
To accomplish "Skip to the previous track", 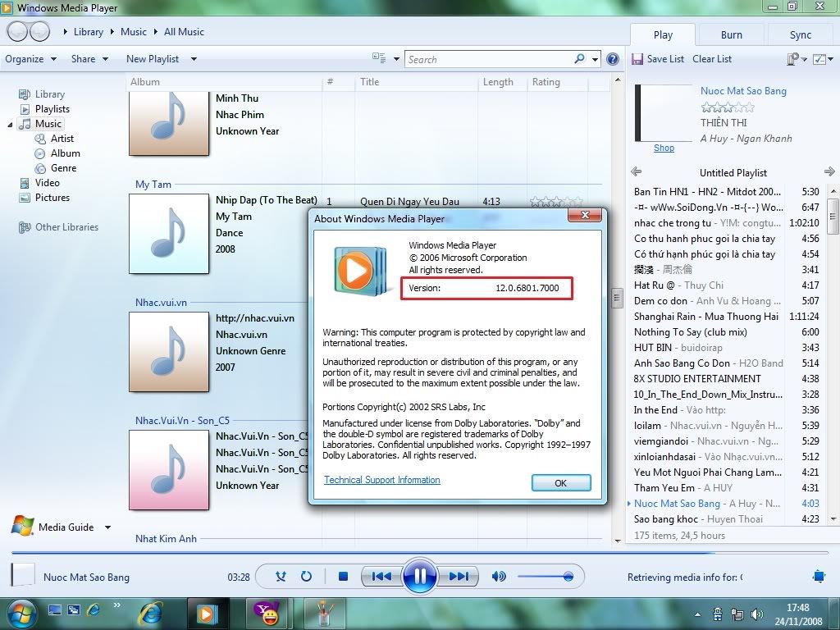I will tap(381, 577).
